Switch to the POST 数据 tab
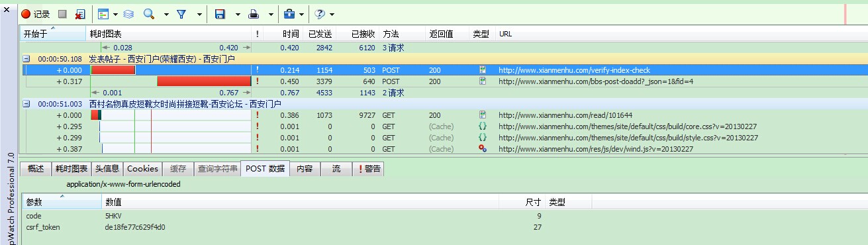 pos(265,169)
